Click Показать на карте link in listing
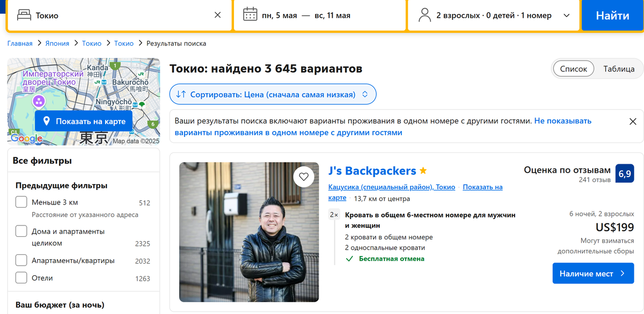Screen dimensions: 644x314 point(415,192)
